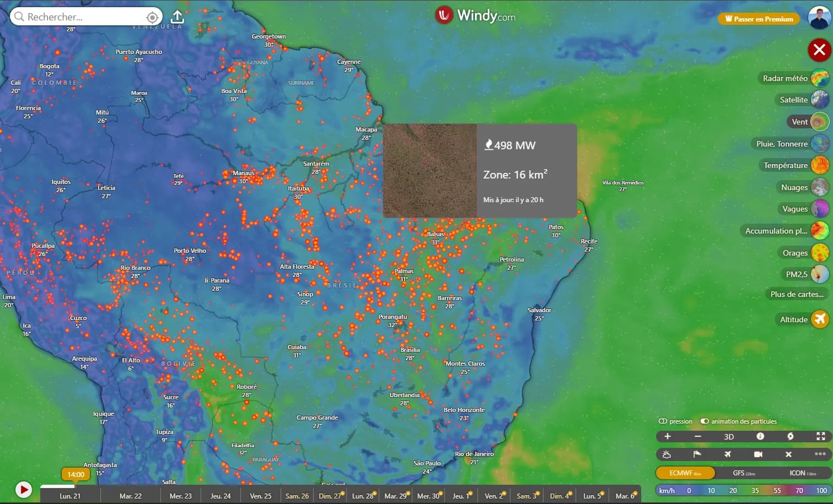
Task: Select the Vent wind layer
Action: [808, 122]
